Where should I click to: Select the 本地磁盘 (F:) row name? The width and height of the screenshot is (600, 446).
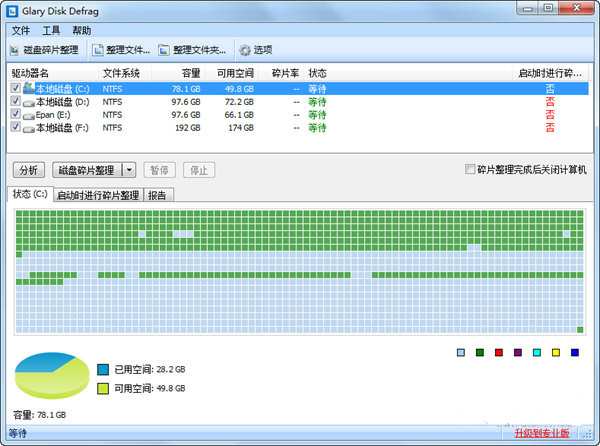62,128
